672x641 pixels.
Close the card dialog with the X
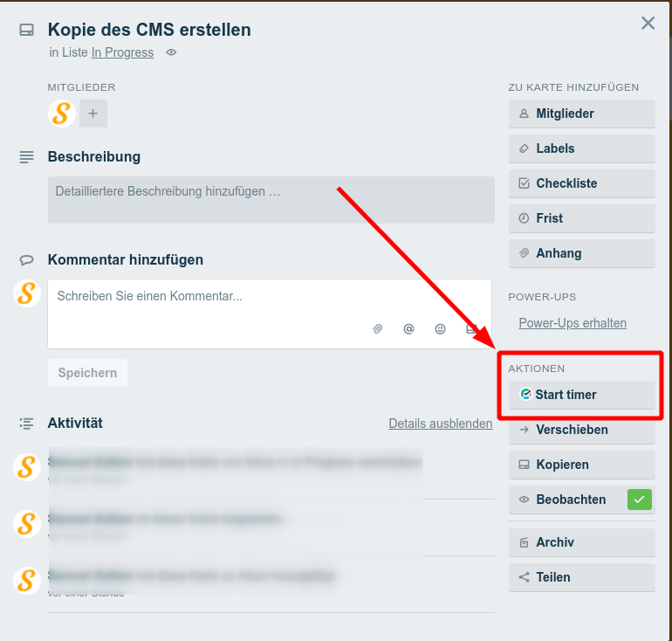pyautogui.click(x=648, y=24)
